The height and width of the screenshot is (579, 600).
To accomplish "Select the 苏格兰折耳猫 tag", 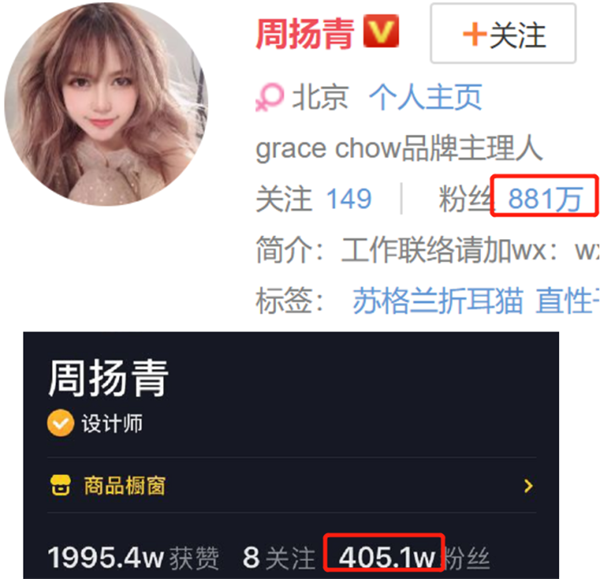I will (438, 300).
